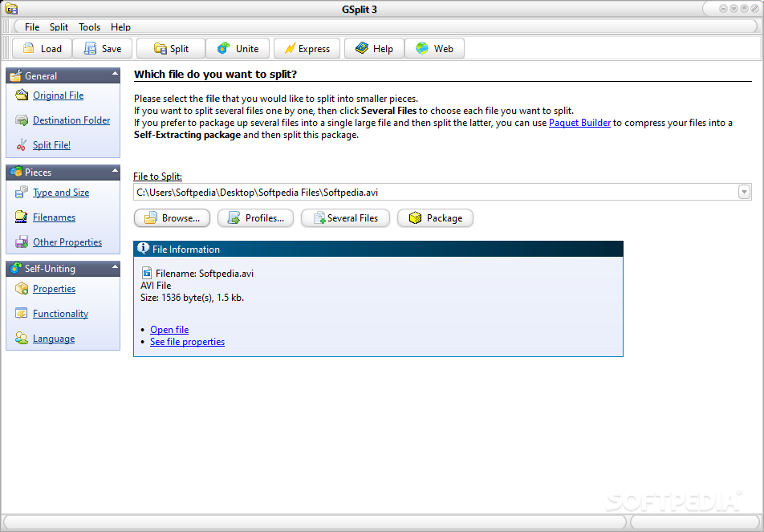The height and width of the screenshot is (532, 764).
Task: Click the Functionality sidebar icon
Action: [x=22, y=313]
